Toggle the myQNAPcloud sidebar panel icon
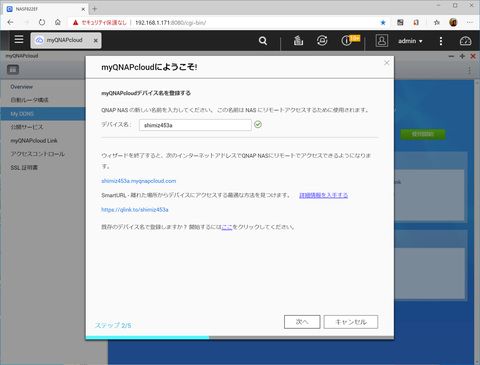 (x=13, y=70)
